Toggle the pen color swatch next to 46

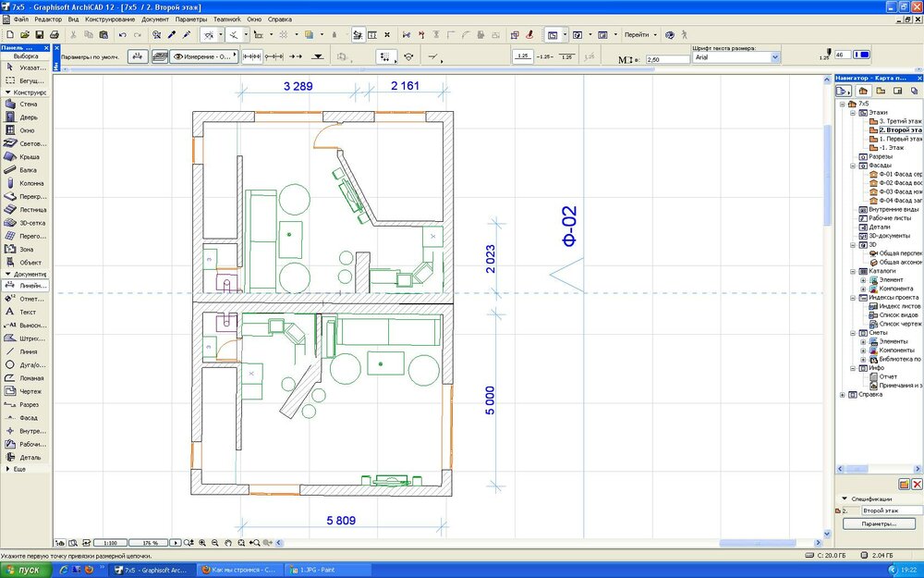(861, 55)
